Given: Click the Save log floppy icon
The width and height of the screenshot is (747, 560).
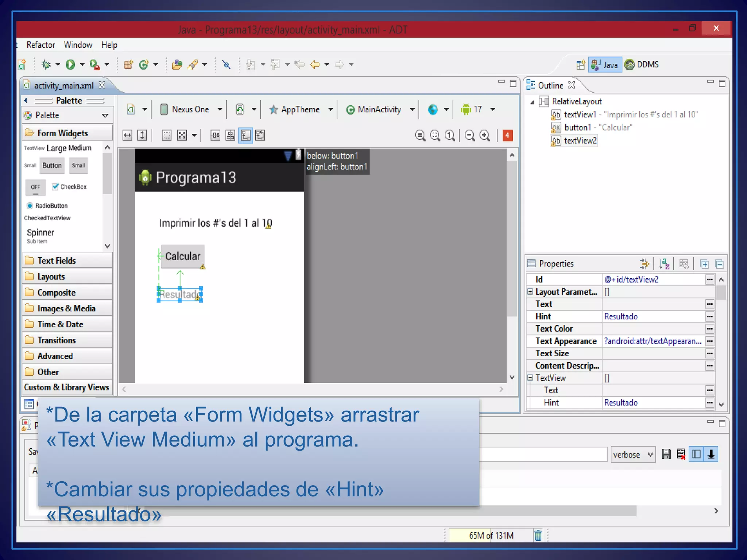Looking at the screenshot, I should (666, 454).
